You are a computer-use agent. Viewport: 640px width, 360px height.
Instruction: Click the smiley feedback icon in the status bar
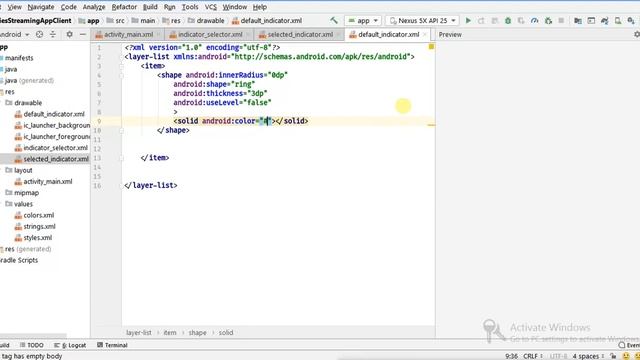point(626,356)
